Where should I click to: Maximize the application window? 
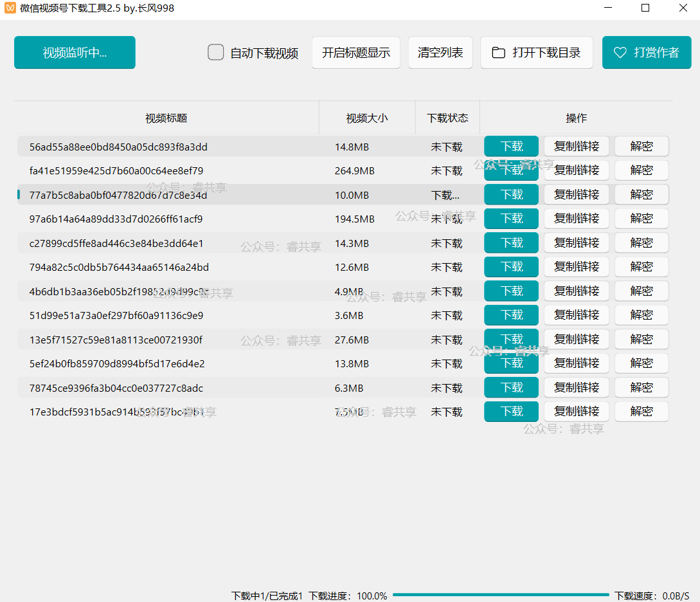click(x=645, y=8)
